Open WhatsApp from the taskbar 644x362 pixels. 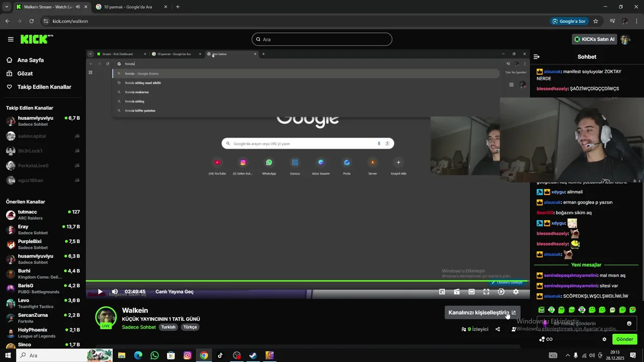(154, 355)
